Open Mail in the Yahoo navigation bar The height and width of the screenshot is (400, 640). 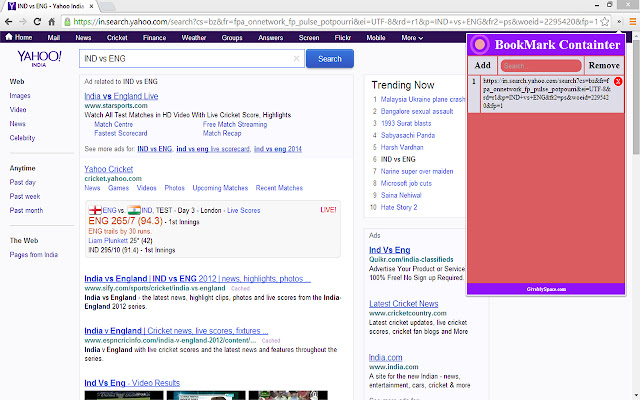click(x=54, y=38)
